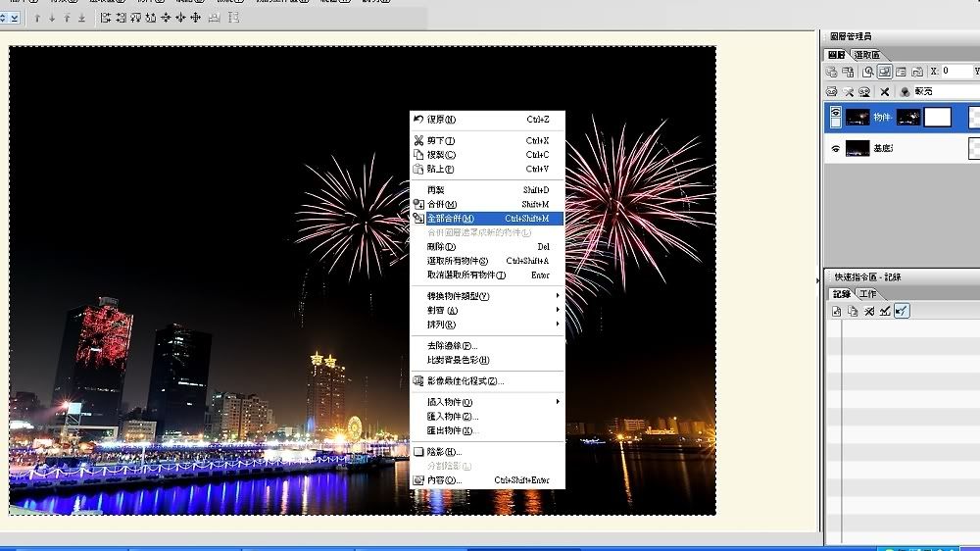Click the four-way move arrows icon in top toolbar
This screenshot has width=980, height=551.
click(195, 18)
